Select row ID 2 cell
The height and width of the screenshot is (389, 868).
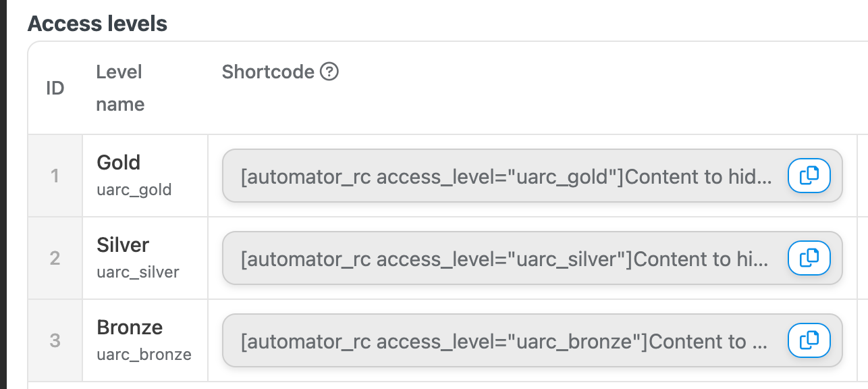tap(55, 259)
